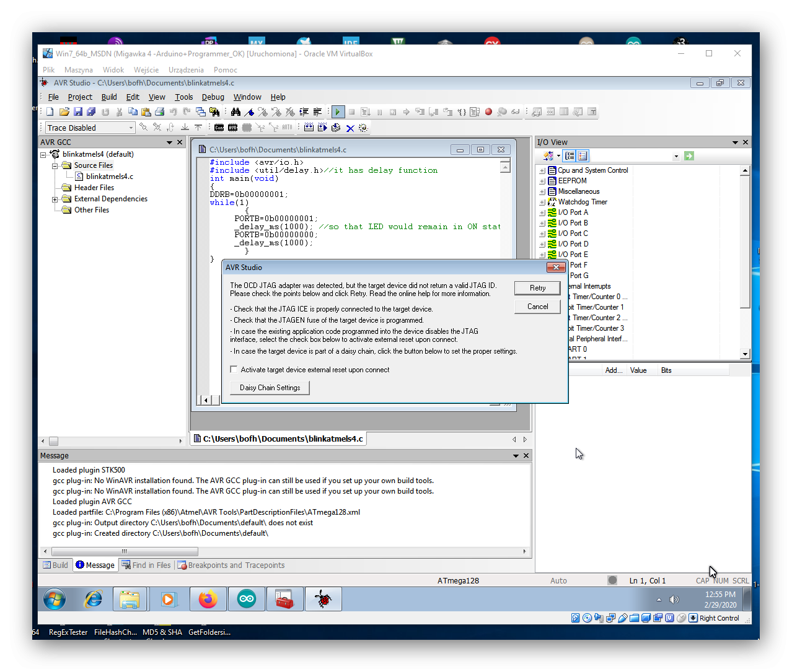792x672 pixels.
Task: Select blinkatmels4.c in the project tree
Action: [109, 177]
